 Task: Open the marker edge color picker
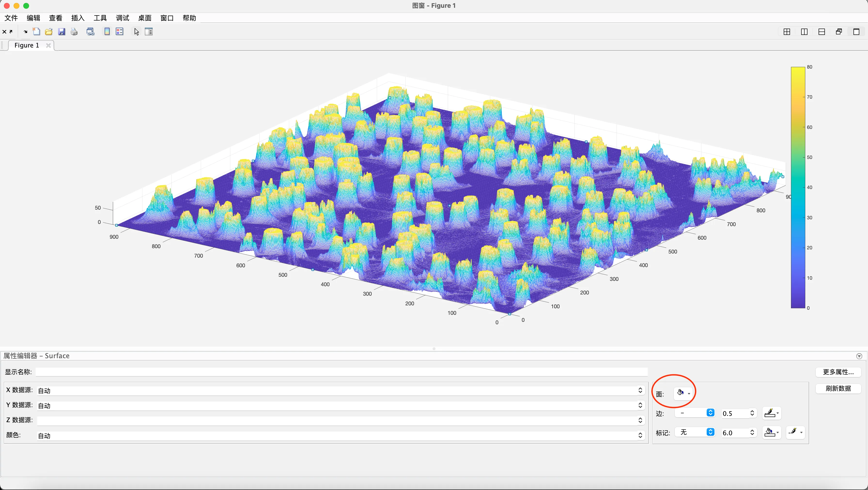tap(796, 432)
